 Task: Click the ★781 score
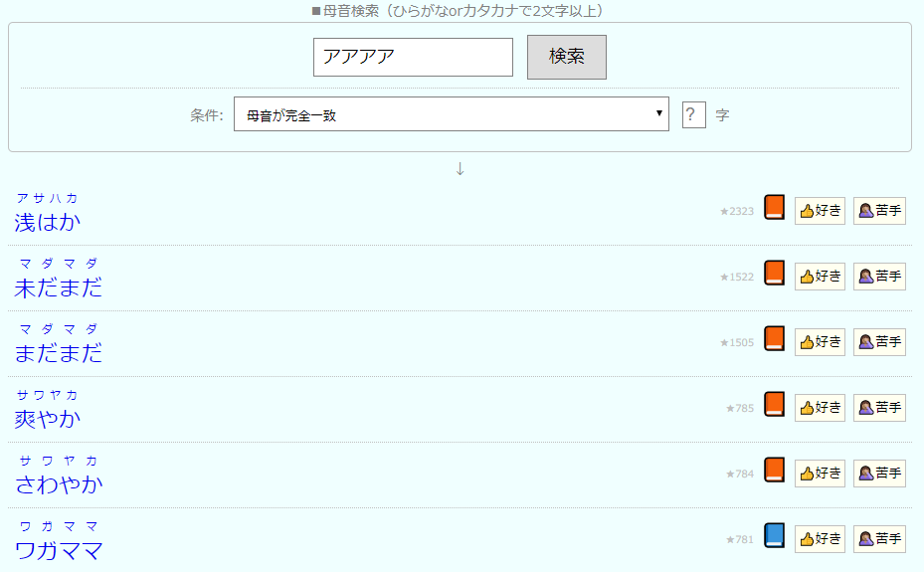[x=740, y=539]
